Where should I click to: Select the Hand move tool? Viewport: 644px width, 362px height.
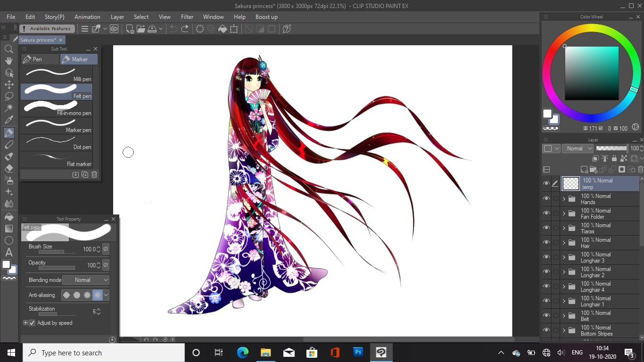pyautogui.click(x=8, y=61)
